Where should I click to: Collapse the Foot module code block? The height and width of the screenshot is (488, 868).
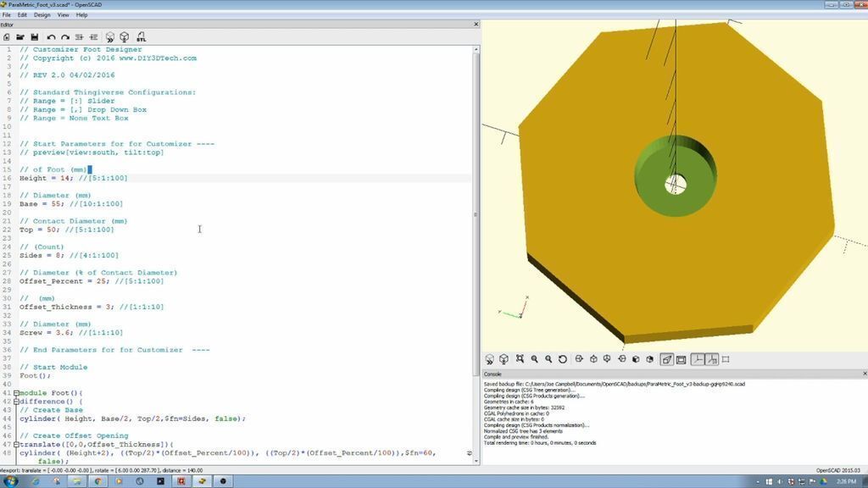(16, 393)
